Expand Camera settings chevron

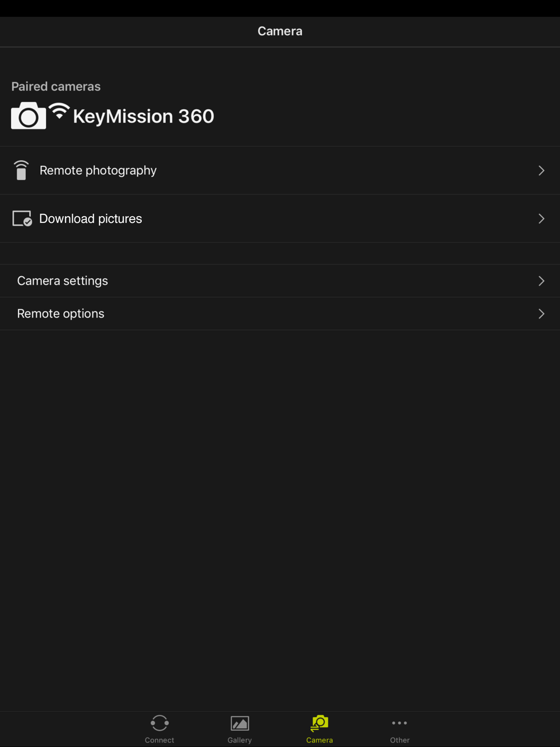coord(542,281)
